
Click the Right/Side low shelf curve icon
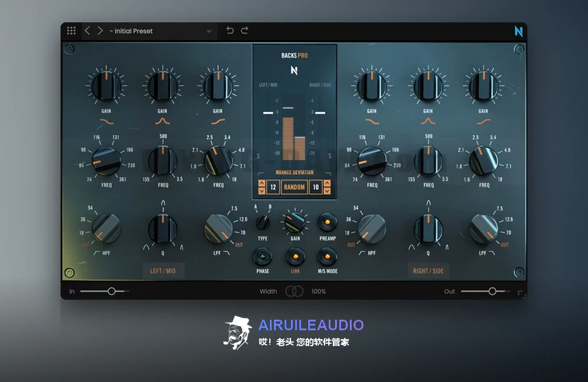372,122
